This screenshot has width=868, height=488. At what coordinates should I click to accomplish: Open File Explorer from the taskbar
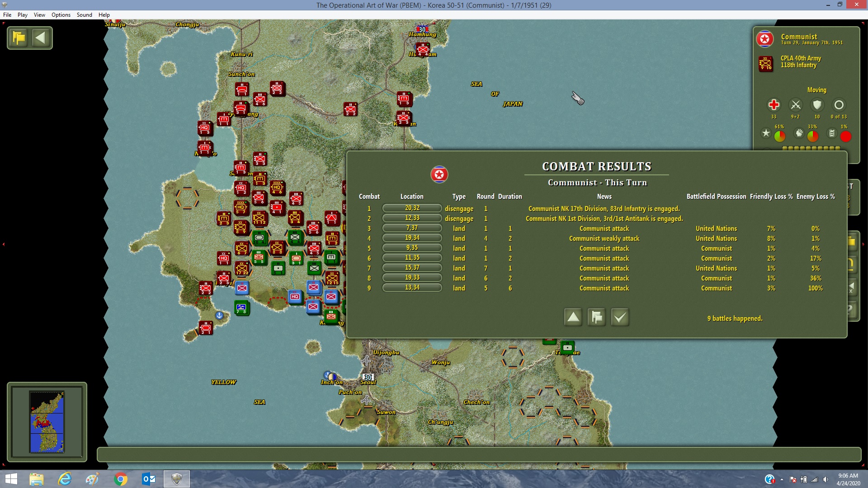[37, 479]
